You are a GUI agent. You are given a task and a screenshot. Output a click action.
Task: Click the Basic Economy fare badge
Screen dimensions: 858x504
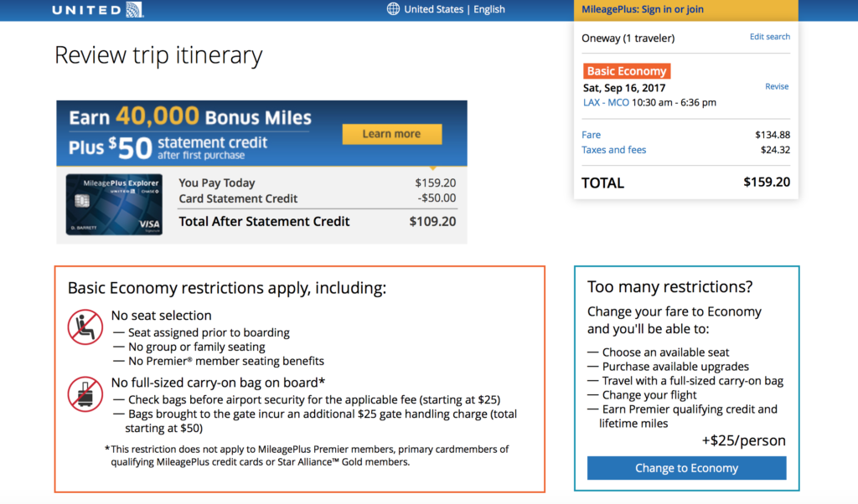coord(626,70)
